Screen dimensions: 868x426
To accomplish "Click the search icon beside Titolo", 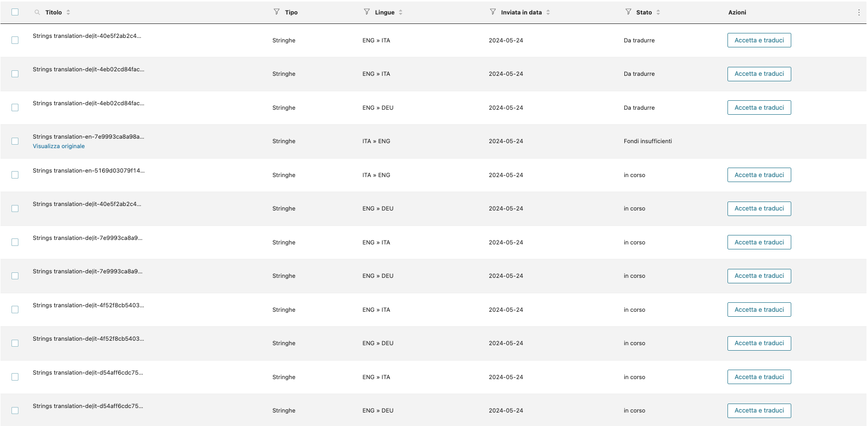I will click(37, 12).
